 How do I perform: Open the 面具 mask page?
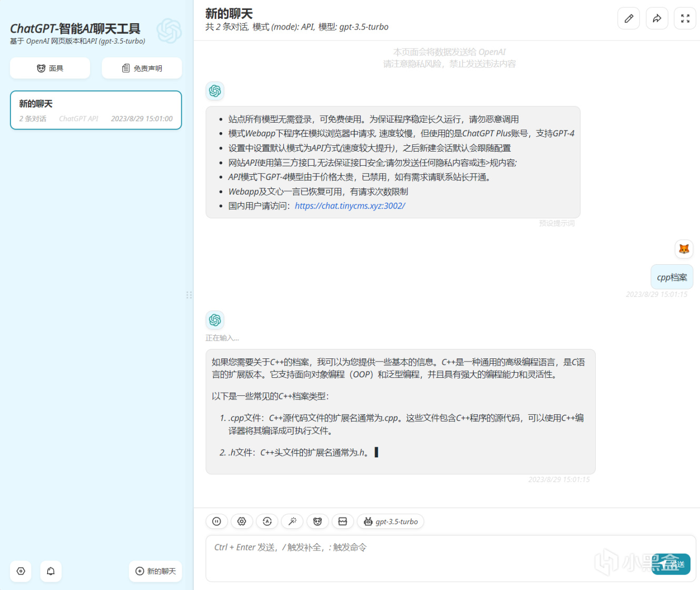coord(50,68)
